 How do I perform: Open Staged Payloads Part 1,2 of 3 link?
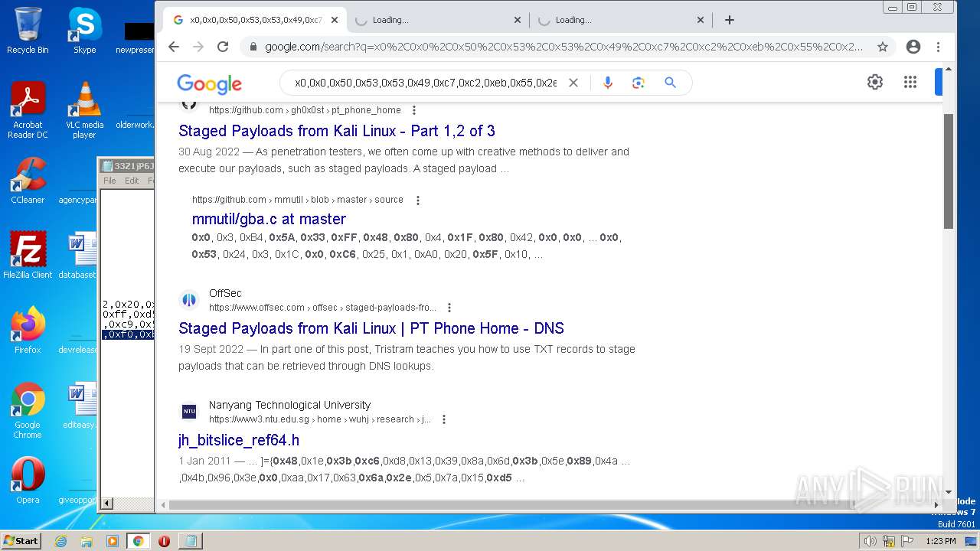point(337,131)
